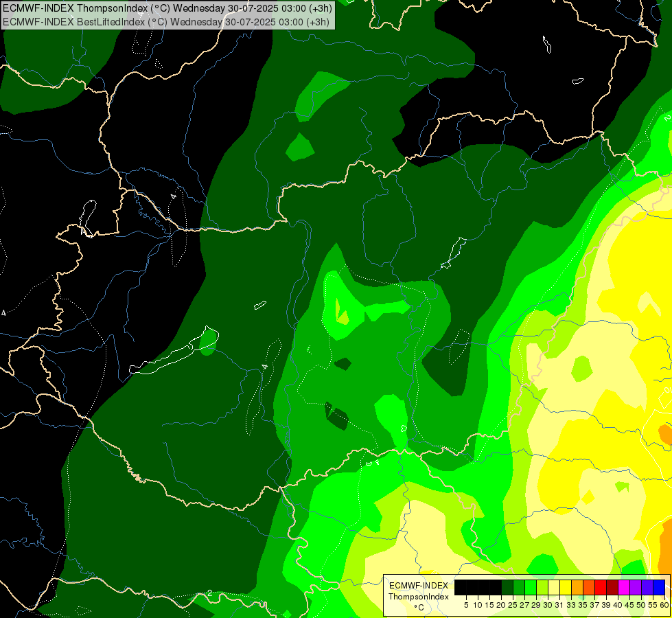
Task: Select the blue 55–60 legend swatch
Action: (x=659, y=587)
